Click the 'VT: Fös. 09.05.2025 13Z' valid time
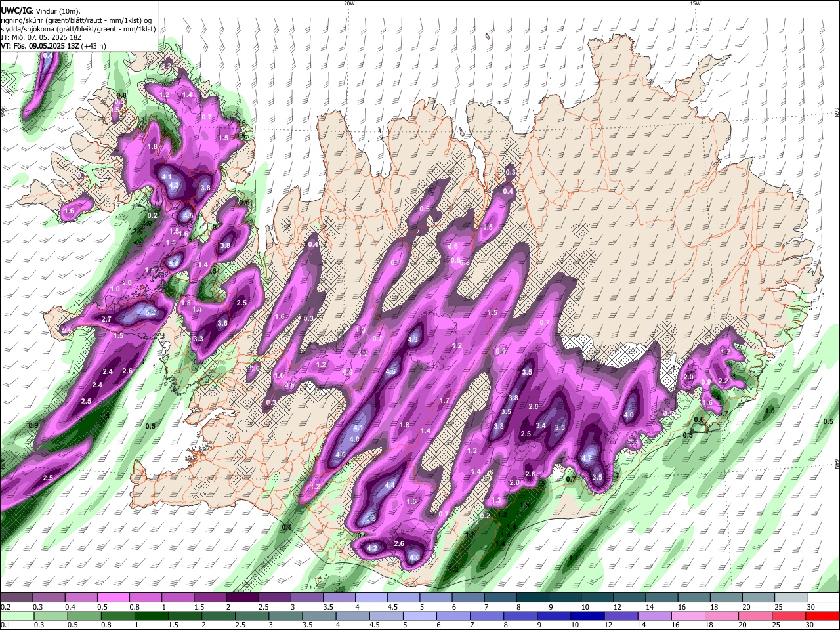The width and height of the screenshot is (840, 630). tap(39, 46)
